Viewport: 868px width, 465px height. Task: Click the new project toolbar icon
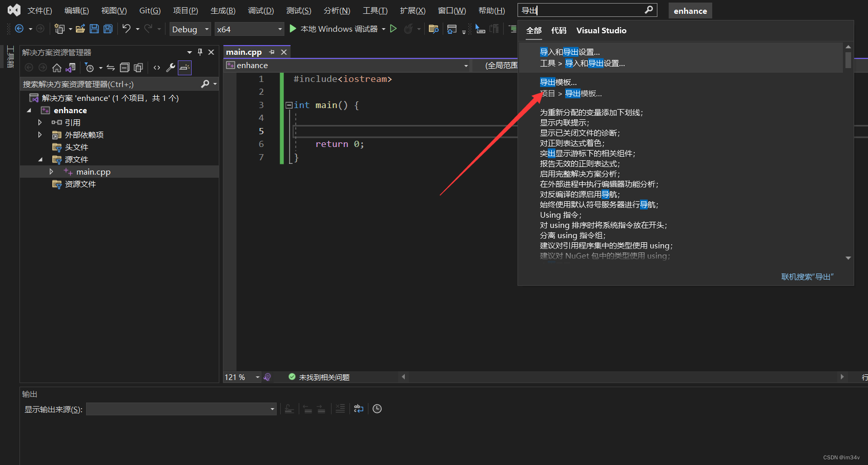[x=60, y=29]
